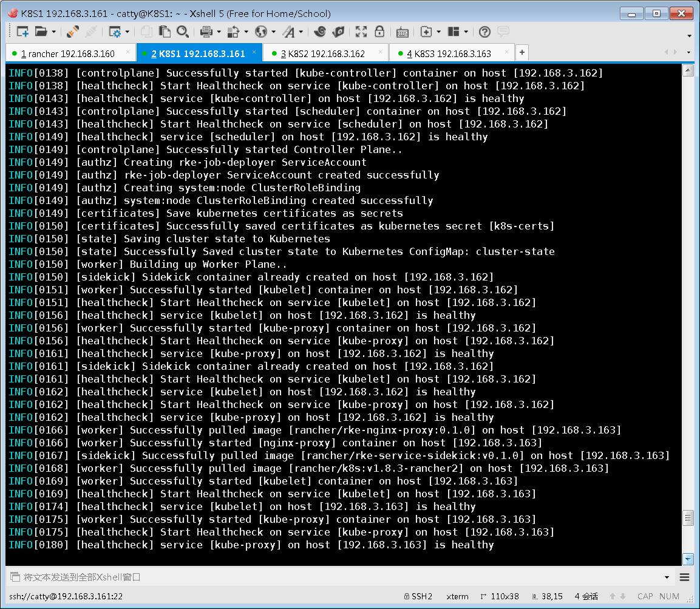Click the scrollbar down arrow

tap(689, 559)
